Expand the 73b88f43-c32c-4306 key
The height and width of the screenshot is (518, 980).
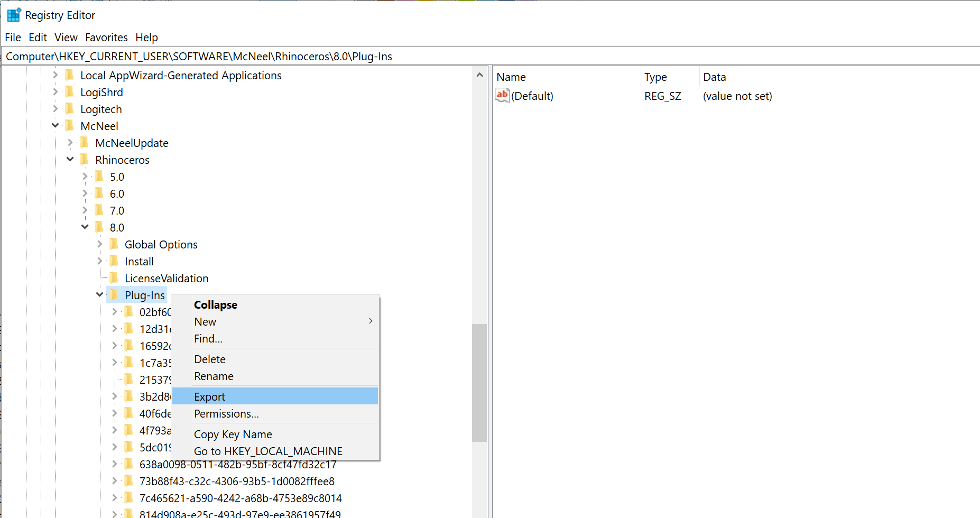[x=115, y=481]
